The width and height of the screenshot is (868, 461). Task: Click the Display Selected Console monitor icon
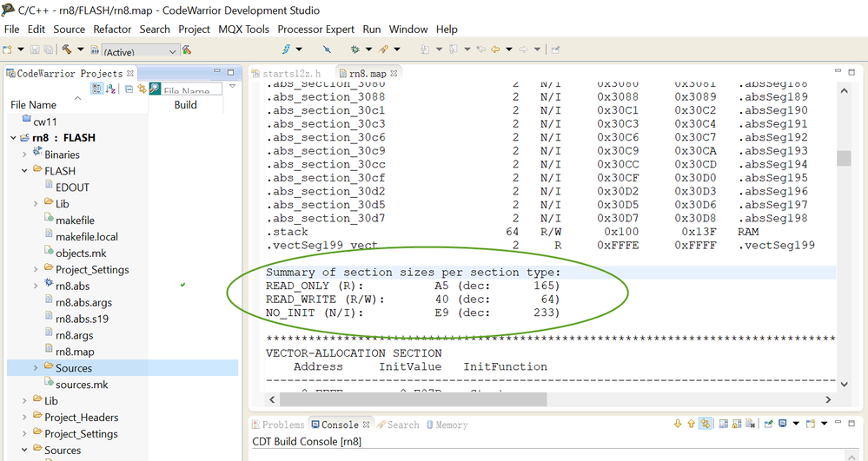pos(783,424)
